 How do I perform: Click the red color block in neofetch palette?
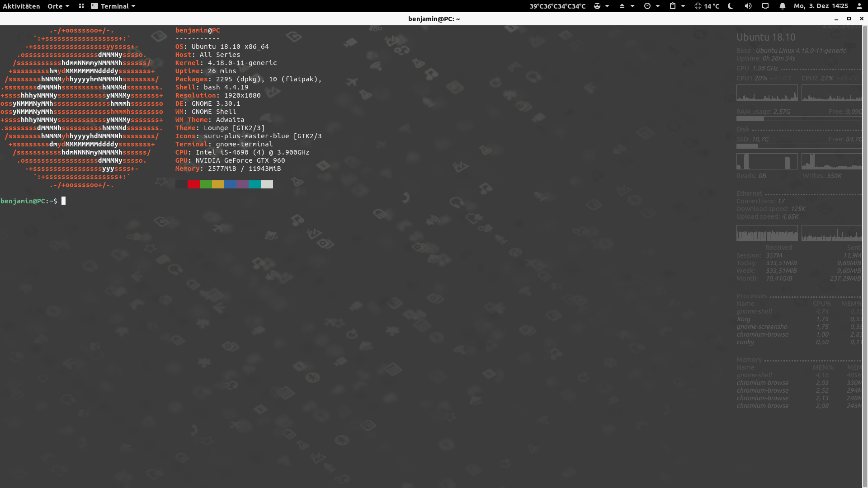tap(193, 184)
